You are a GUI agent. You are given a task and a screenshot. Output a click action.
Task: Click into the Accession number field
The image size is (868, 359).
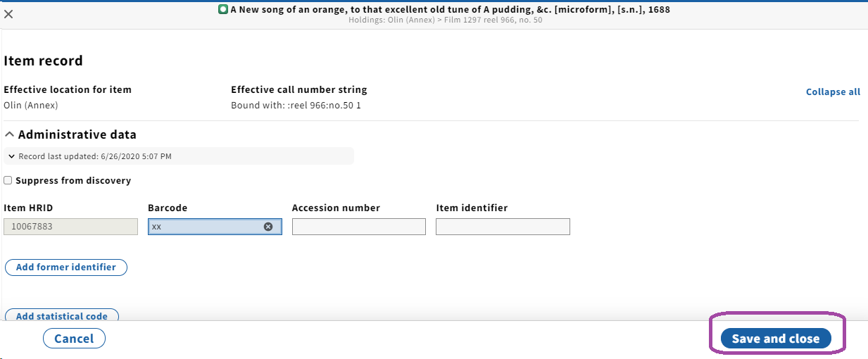pyautogui.click(x=359, y=227)
